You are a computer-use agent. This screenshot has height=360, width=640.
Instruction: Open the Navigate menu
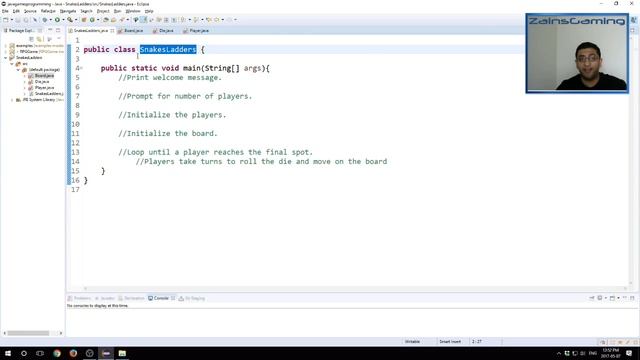click(68, 11)
